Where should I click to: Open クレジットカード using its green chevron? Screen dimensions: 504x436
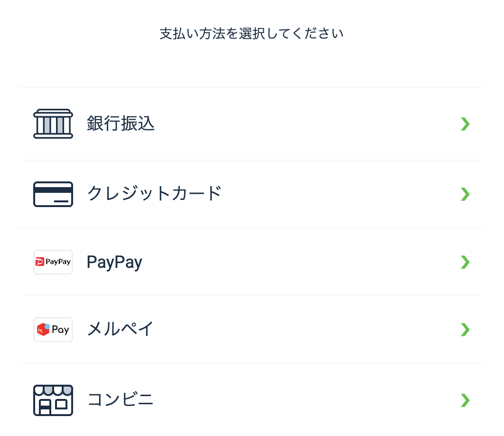tap(465, 194)
